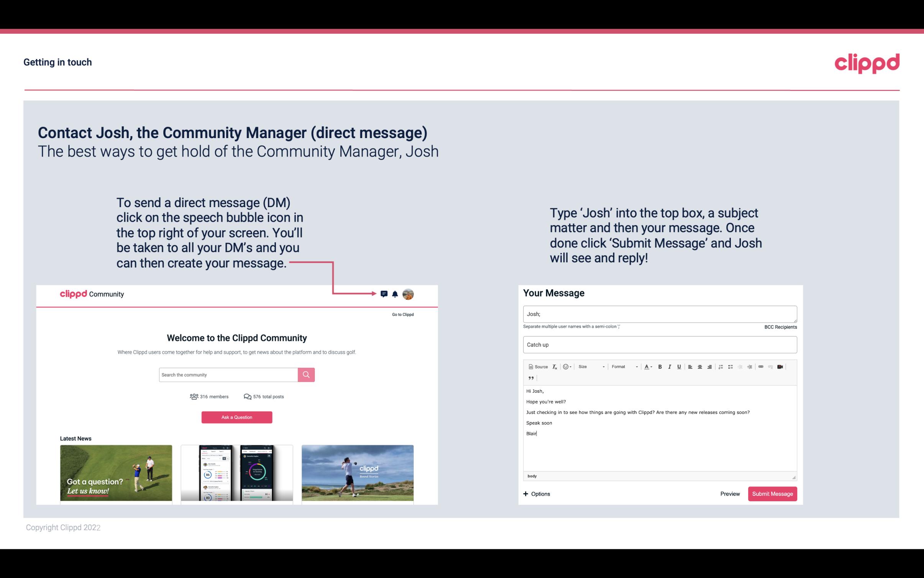Click the italic formatting I icon
This screenshot has width=924, height=578.
670,366
